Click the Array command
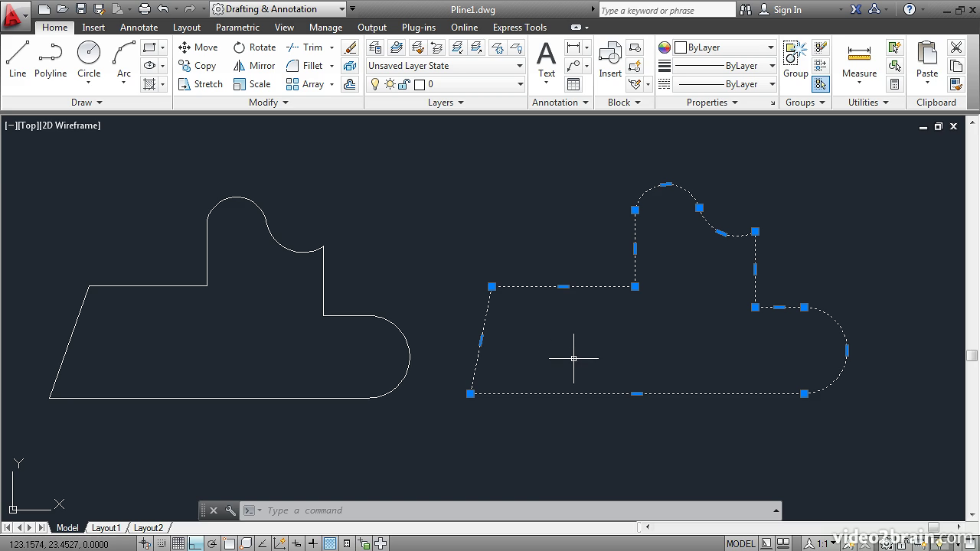980x551 pixels. click(x=305, y=84)
